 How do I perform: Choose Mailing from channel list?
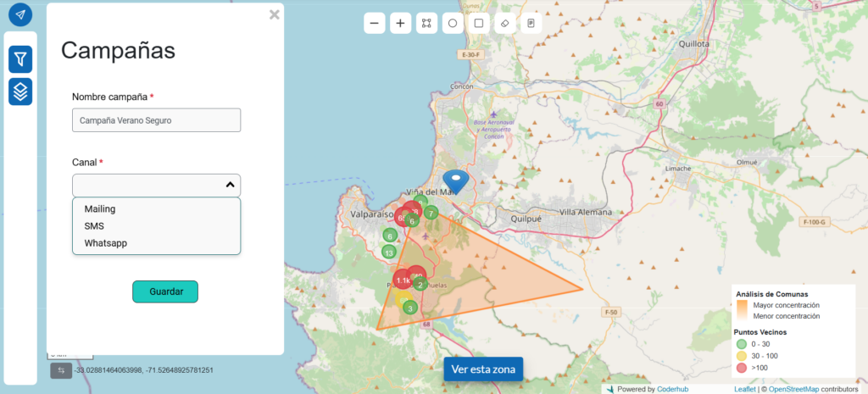coord(100,208)
